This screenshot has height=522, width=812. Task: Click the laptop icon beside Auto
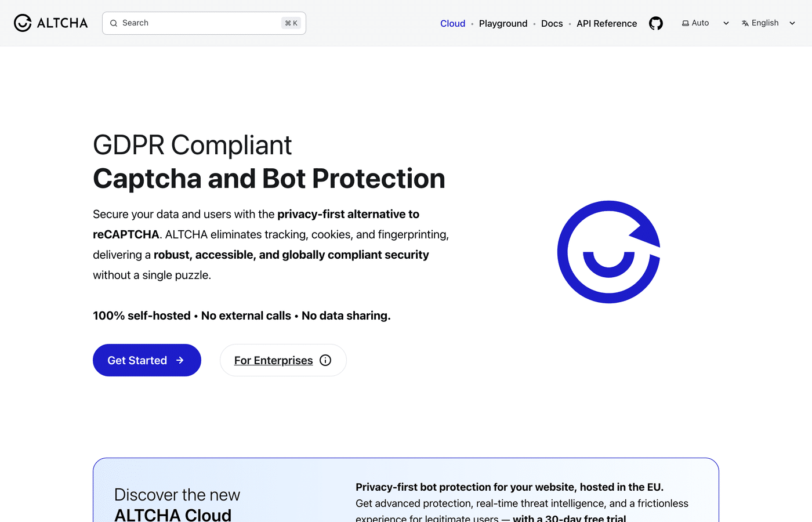point(686,23)
